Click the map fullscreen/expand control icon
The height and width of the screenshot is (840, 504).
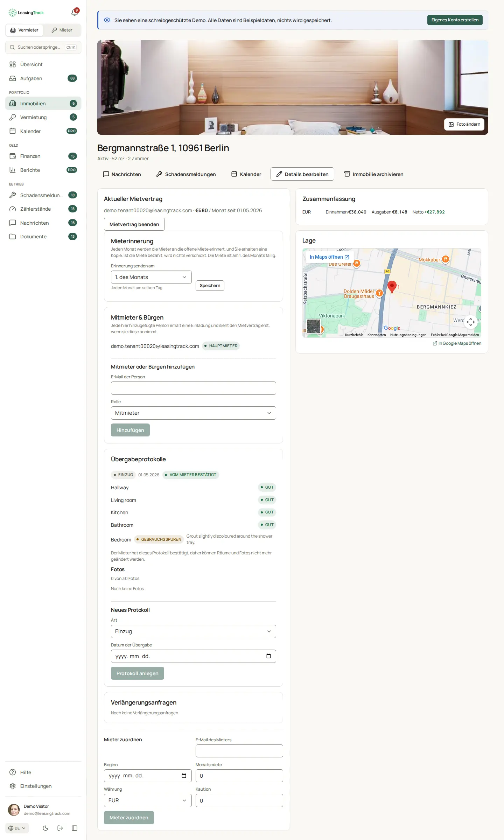pyautogui.click(x=471, y=322)
